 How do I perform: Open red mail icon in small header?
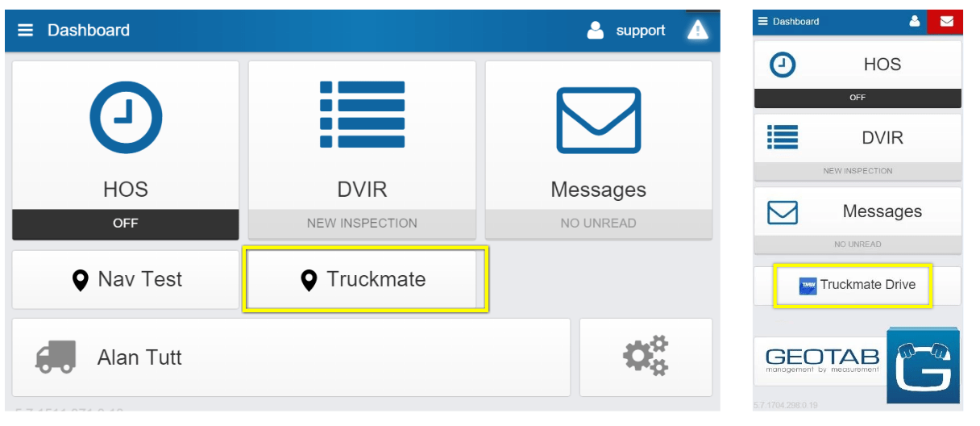point(946,22)
